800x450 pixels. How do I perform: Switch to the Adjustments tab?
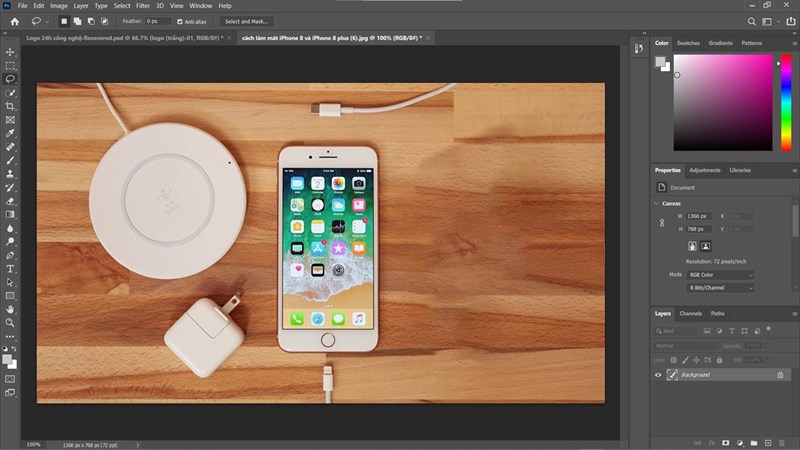click(x=705, y=170)
